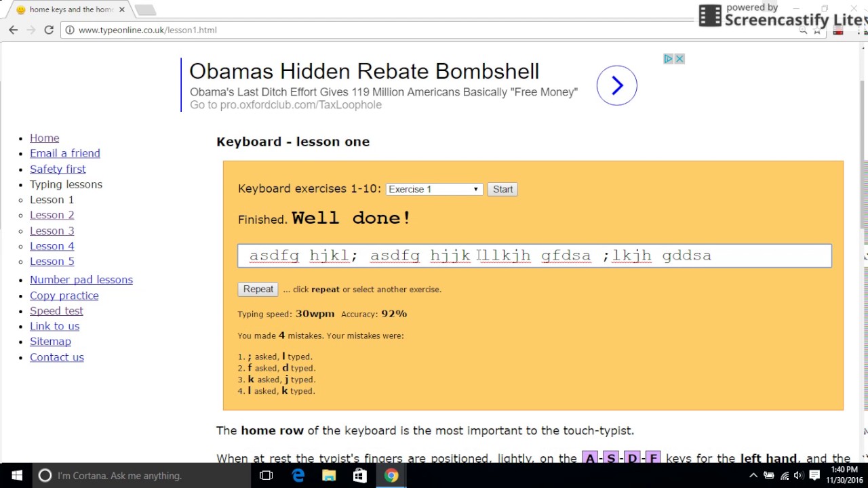Screen dimensions: 868x488
Task: Open Windows Store from taskbar
Action: [360, 475]
